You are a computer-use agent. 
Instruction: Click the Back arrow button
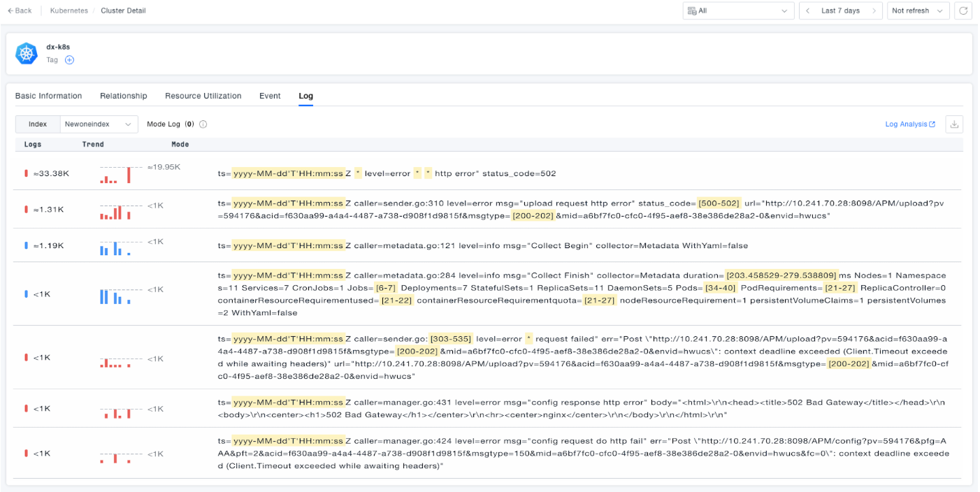(x=20, y=11)
